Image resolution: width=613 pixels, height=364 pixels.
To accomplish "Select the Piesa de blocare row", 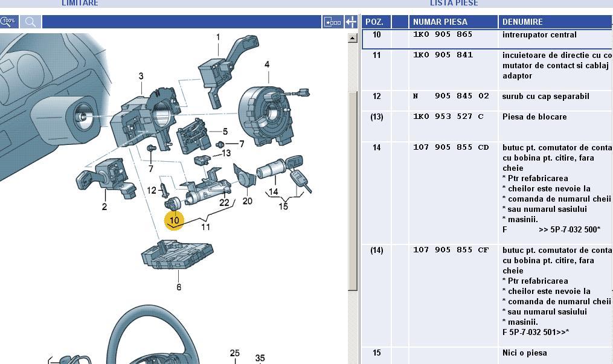I will (534, 117).
